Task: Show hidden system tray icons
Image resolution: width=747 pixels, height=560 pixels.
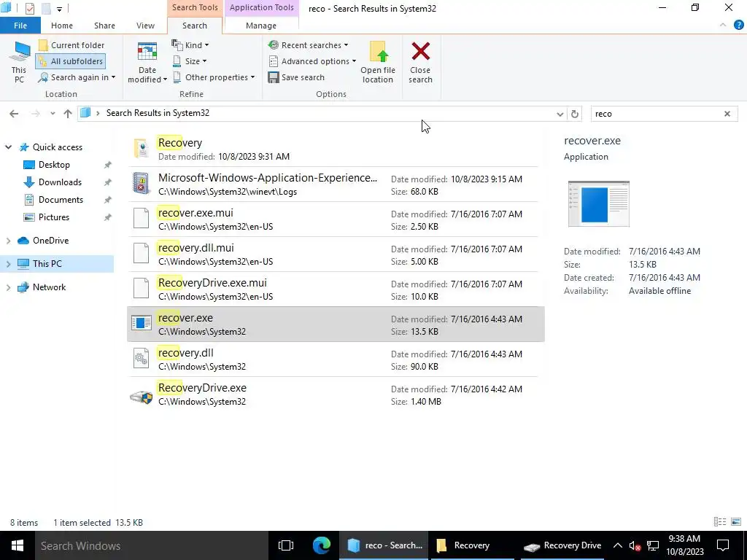Action: pos(617,545)
